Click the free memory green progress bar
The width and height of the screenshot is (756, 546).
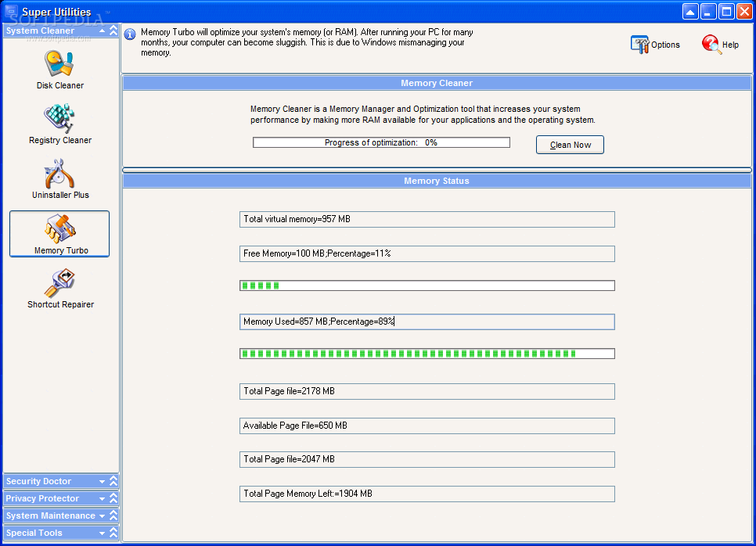pyautogui.click(x=427, y=286)
